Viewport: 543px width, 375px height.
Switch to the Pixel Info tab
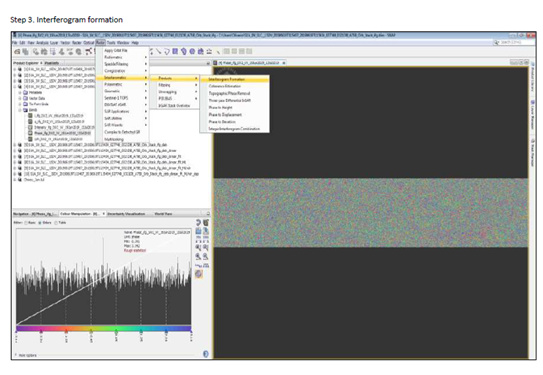pyautogui.click(x=52, y=63)
